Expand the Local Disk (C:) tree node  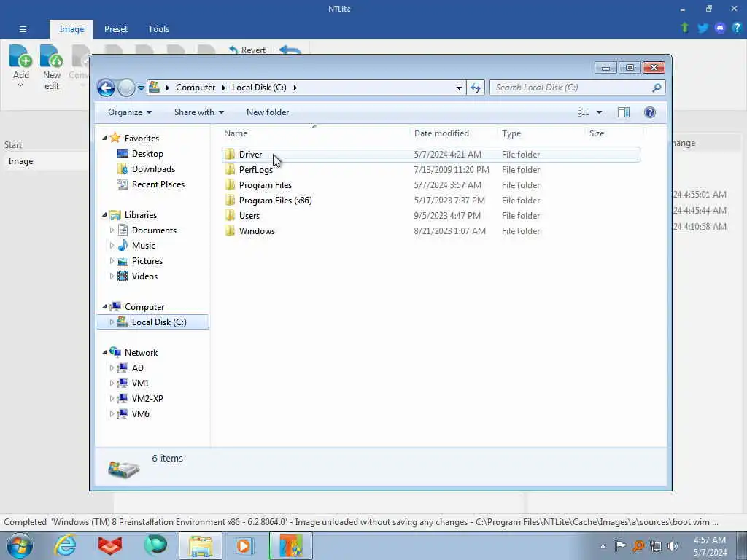[112, 322]
